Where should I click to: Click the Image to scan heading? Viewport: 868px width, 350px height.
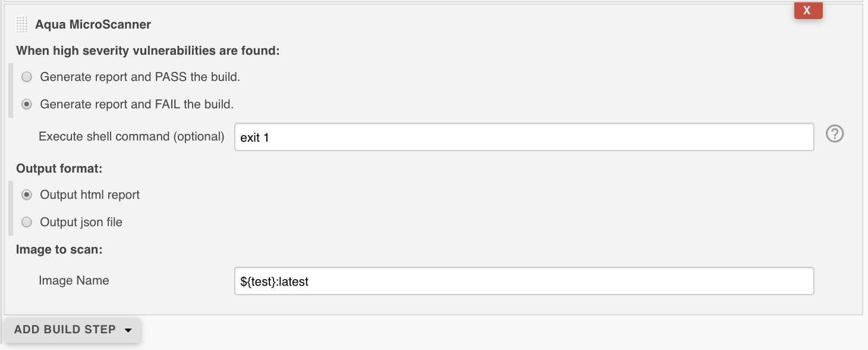pyautogui.click(x=59, y=249)
